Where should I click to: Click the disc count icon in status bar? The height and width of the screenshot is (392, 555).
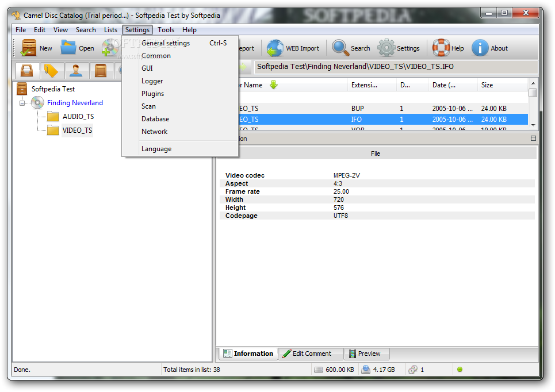(x=413, y=370)
